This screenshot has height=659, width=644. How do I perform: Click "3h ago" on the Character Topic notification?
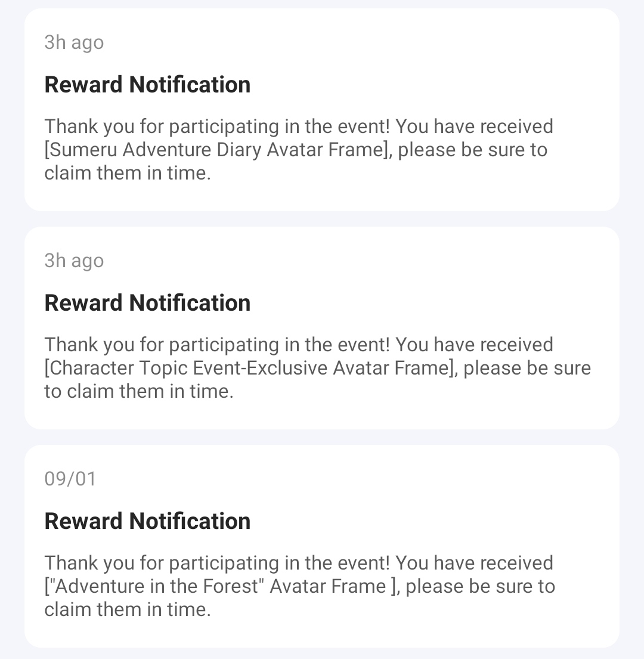point(74,261)
